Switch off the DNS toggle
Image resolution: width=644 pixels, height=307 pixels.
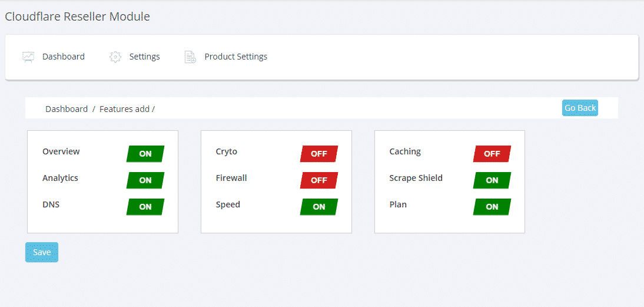145,207
